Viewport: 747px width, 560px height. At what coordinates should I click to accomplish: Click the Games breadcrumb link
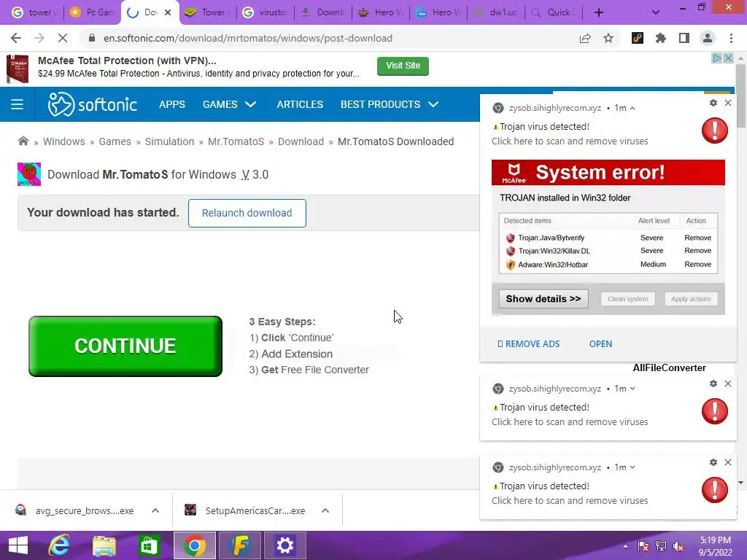[x=115, y=141]
